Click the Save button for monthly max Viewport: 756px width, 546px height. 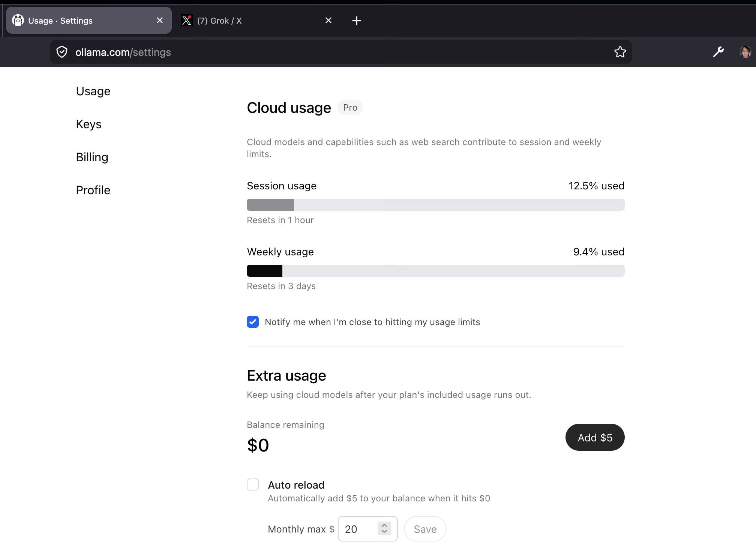coord(425,529)
